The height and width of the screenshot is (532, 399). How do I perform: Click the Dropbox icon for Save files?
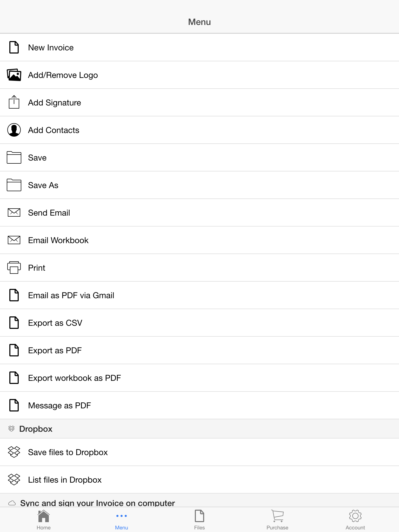(x=14, y=452)
